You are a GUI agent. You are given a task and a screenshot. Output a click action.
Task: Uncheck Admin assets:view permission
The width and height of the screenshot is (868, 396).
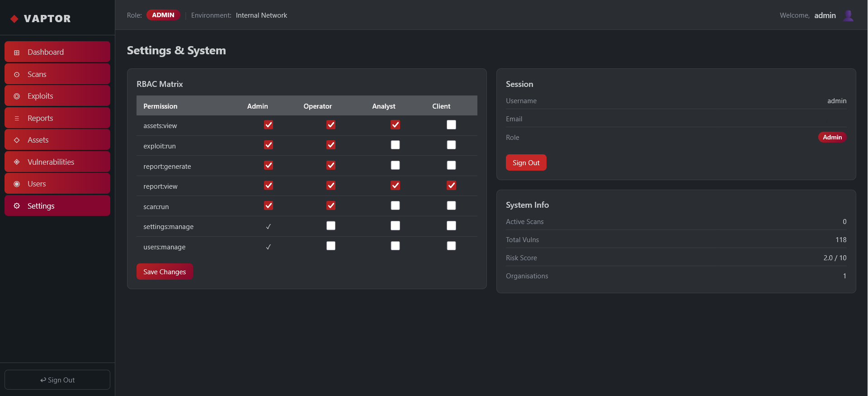point(269,124)
